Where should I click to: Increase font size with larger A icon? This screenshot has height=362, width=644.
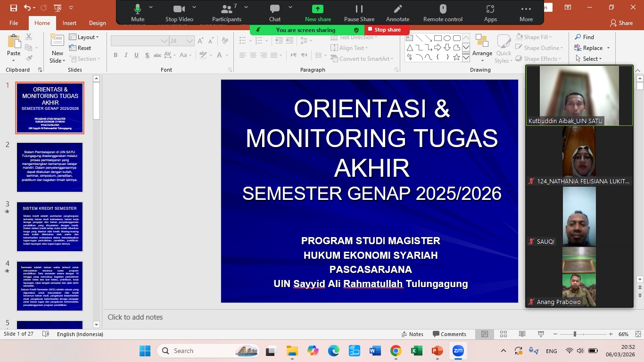pos(201,41)
